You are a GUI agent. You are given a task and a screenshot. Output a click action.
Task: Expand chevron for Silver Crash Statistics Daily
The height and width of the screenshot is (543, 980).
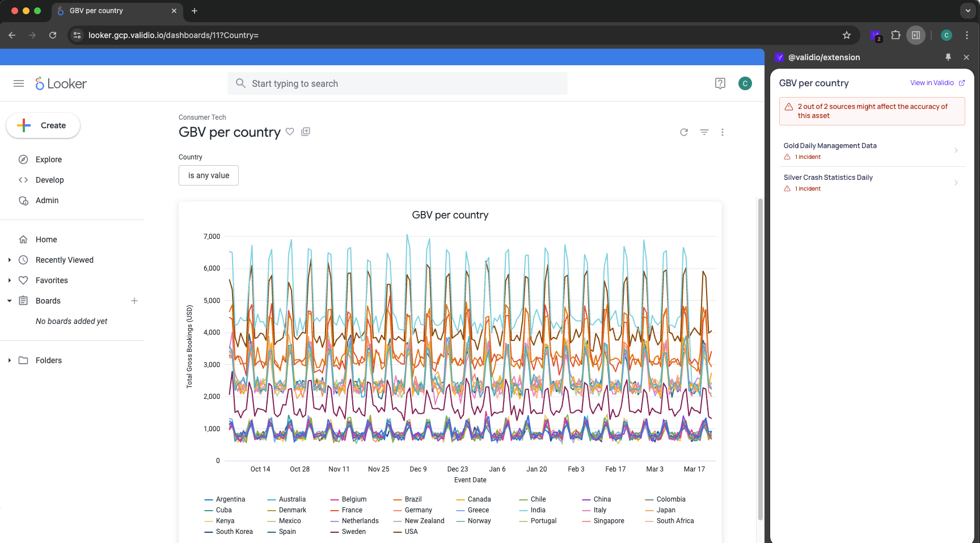pyautogui.click(x=956, y=182)
